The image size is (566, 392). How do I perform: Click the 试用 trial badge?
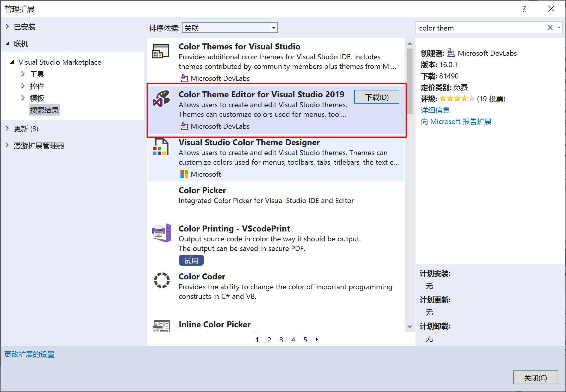(x=191, y=261)
